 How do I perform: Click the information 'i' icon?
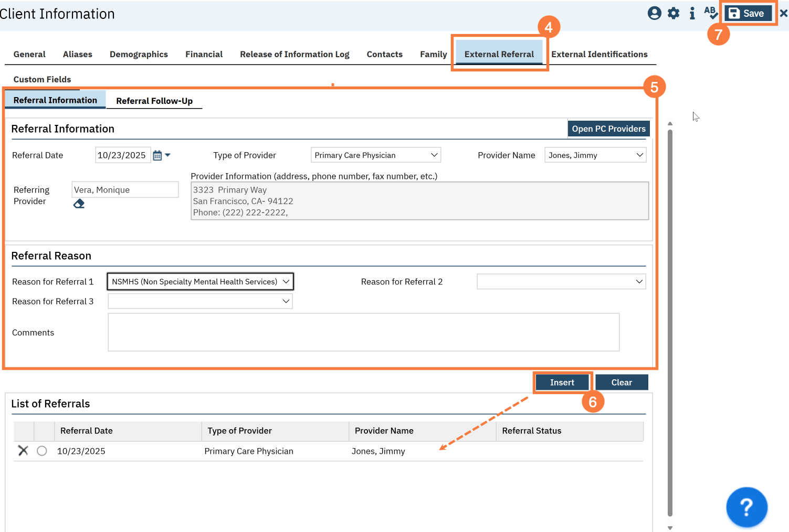(692, 13)
